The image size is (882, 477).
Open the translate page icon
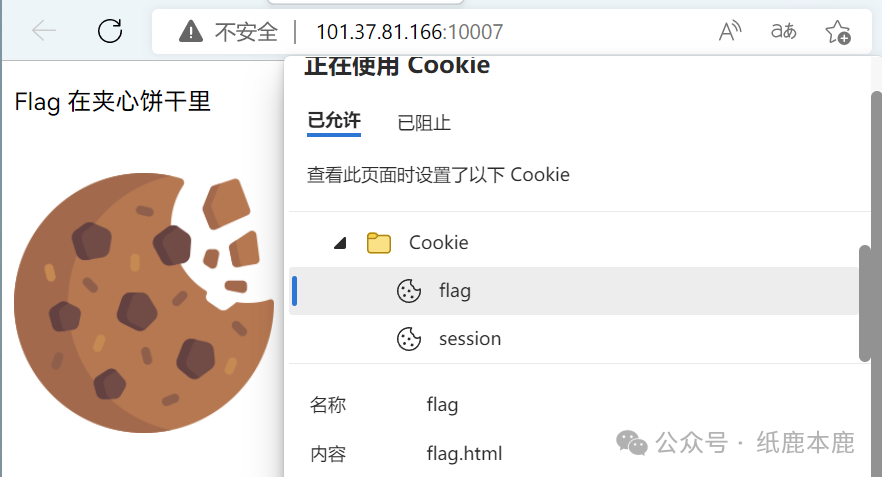(x=784, y=31)
